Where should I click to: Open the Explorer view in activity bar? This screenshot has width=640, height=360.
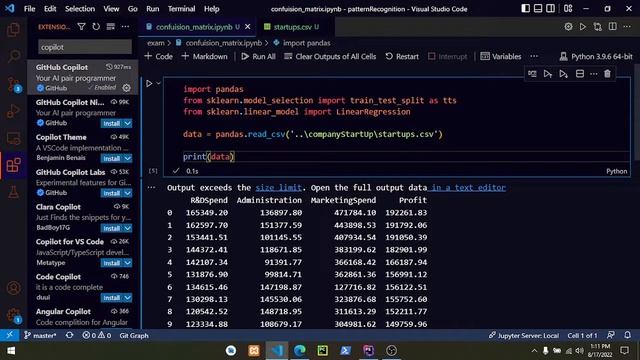pos(13,30)
